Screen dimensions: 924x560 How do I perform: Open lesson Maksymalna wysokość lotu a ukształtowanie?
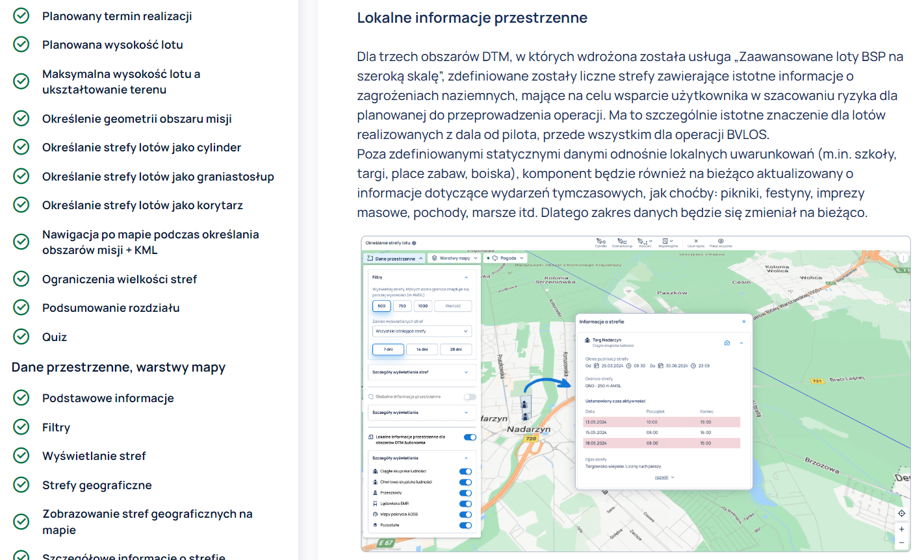[x=122, y=82]
